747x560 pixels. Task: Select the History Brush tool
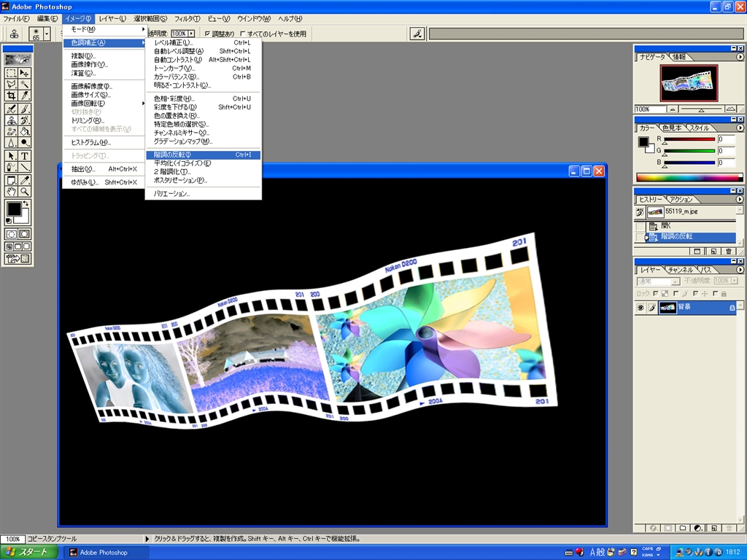click(24, 120)
